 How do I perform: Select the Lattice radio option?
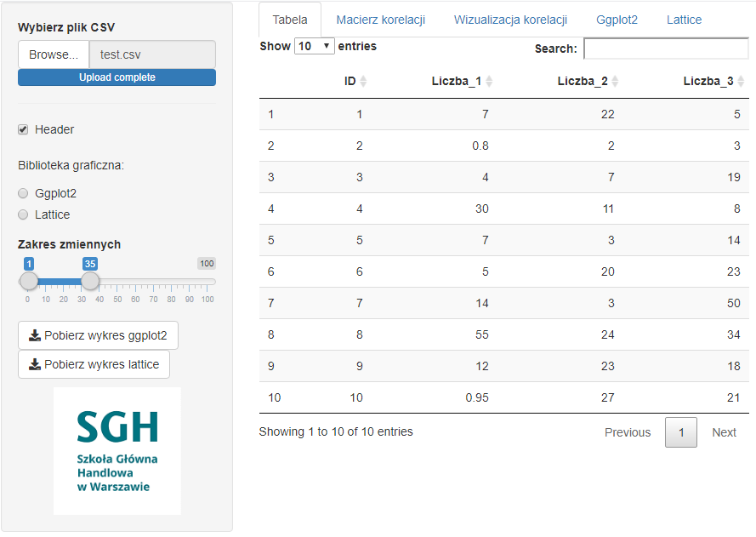point(23,214)
